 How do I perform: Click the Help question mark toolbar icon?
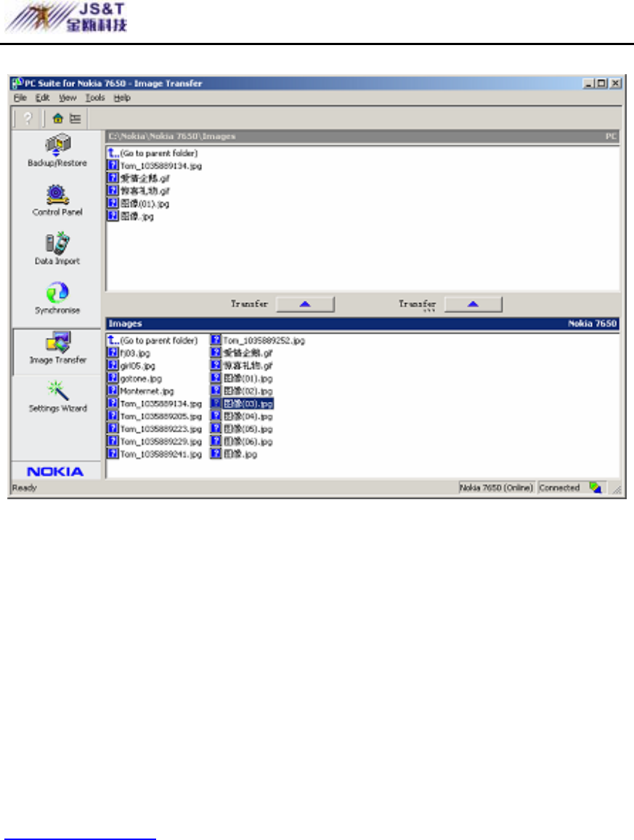point(28,118)
